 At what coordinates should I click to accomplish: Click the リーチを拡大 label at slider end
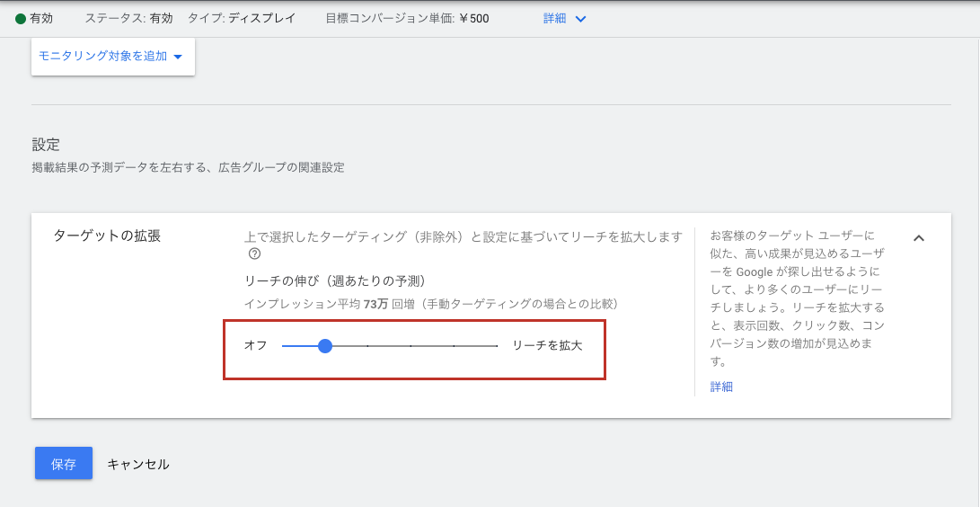547,346
